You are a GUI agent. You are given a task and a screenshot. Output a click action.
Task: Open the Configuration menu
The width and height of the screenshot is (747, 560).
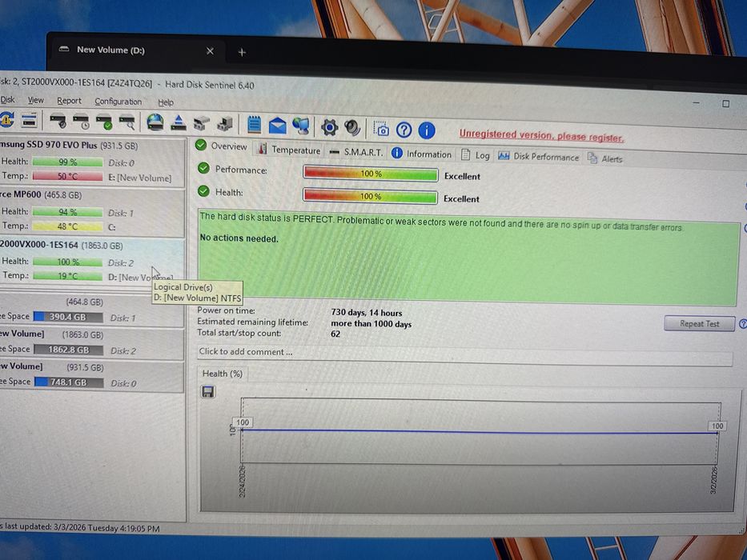click(118, 102)
